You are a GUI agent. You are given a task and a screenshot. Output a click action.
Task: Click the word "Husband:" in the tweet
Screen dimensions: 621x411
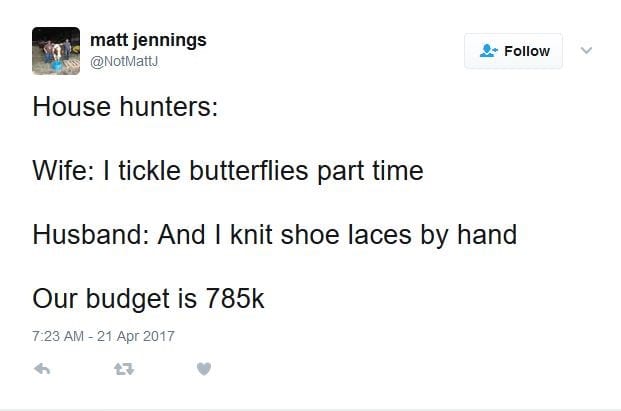click(x=91, y=234)
